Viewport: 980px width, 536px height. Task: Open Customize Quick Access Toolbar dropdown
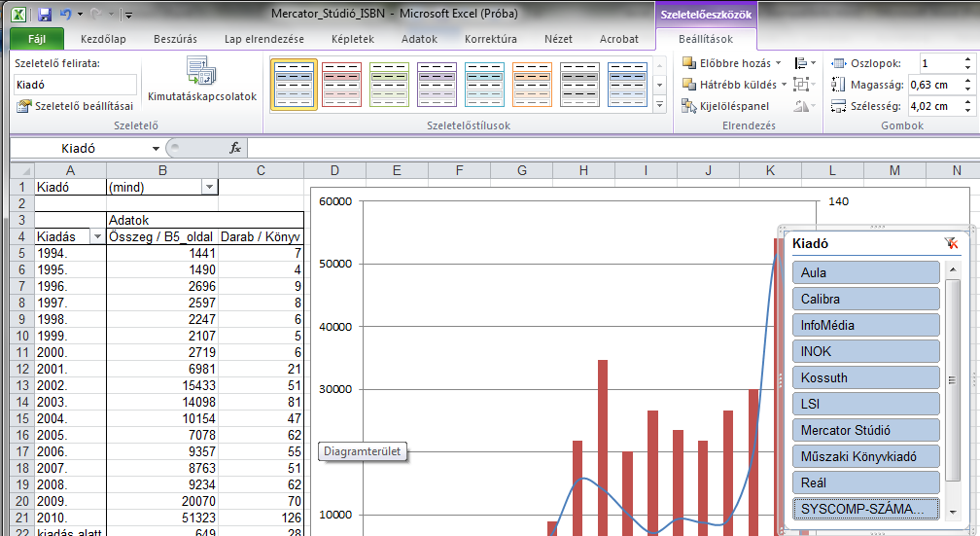coord(128,14)
